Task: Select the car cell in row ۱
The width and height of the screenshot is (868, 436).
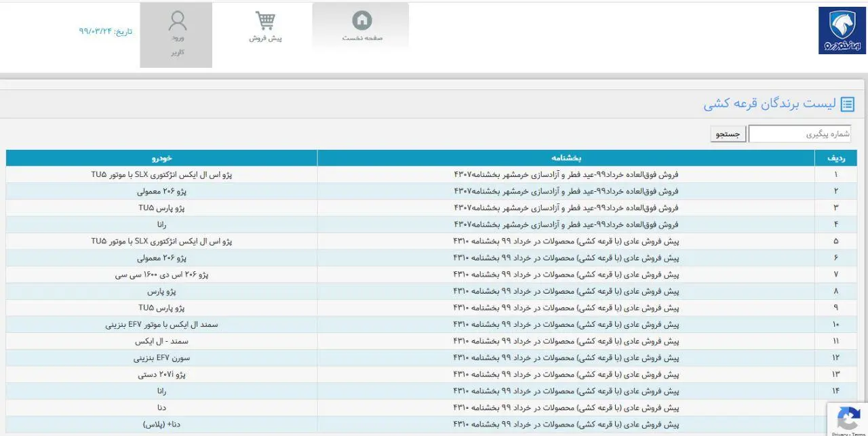Action: click(x=161, y=174)
